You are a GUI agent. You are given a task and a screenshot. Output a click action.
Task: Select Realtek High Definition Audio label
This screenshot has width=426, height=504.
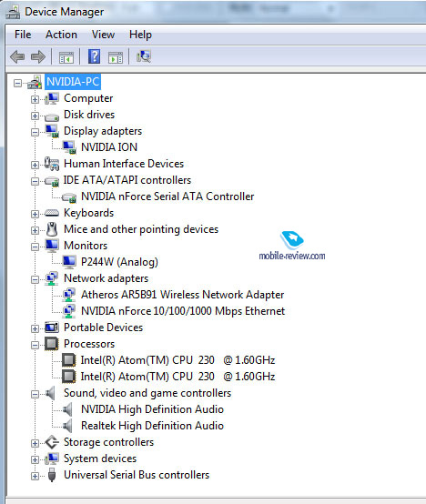[x=152, y=426]
